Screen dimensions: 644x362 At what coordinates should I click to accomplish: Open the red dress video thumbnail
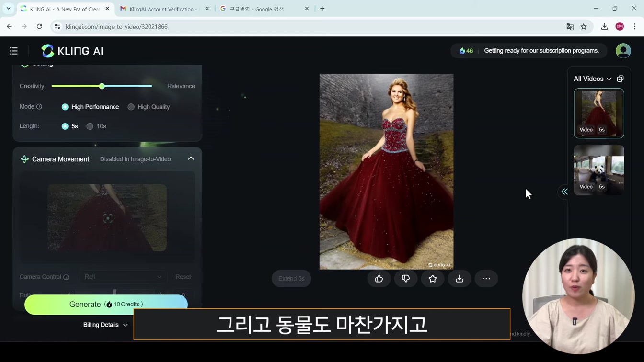click(x=599, y=113)
